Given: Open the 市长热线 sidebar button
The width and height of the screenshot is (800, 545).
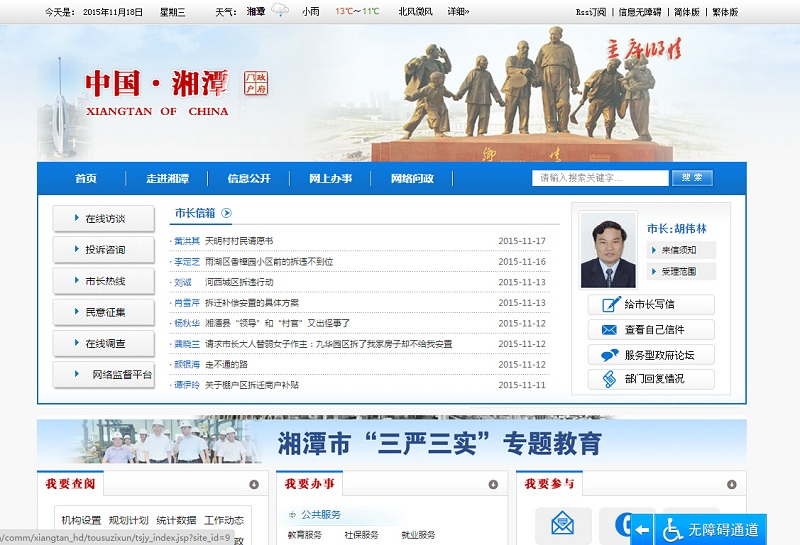Looking at the screenshot, I should pyautogui.click(x=104, y=281).
